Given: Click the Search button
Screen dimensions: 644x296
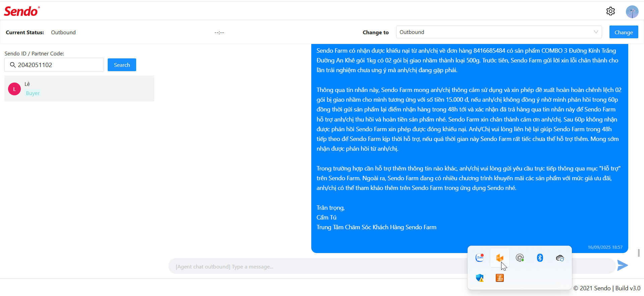Looking at the screenshot, I should click(122, 65).
